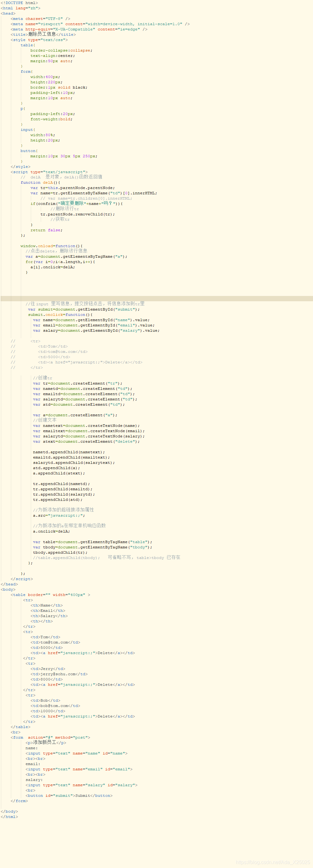Click the atd.appendChild(a); line

coord(57,468)
